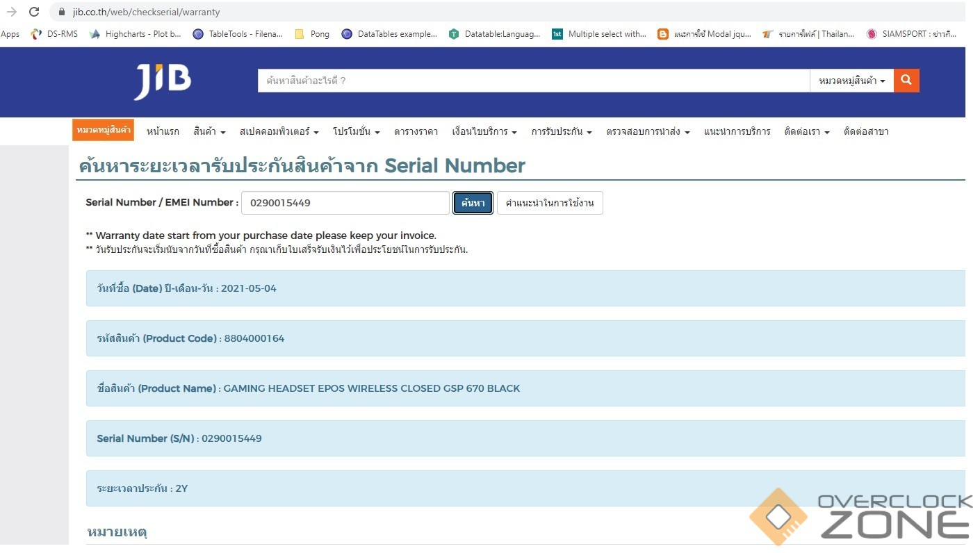Open the SIAMSPORT bookmark

[x=911, y=33]
